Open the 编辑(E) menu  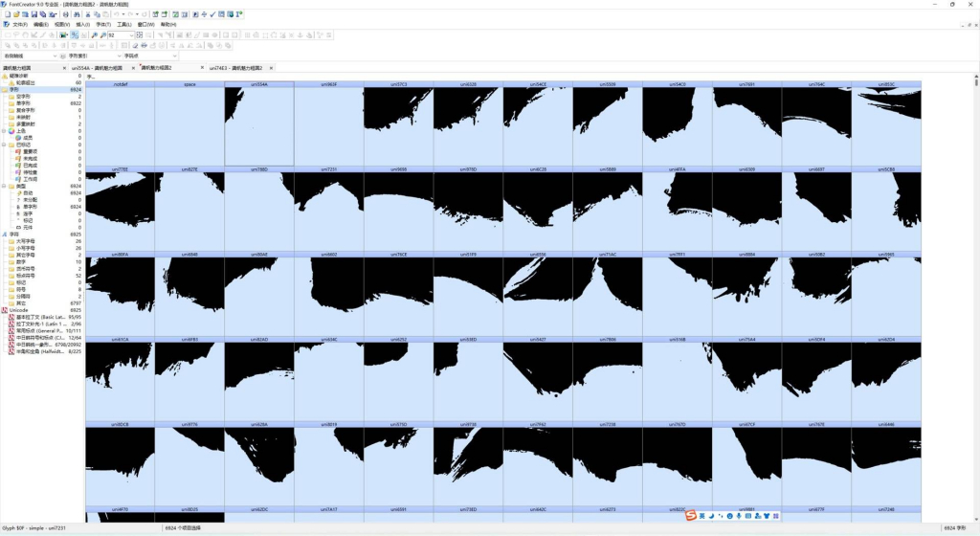(40, 24)
